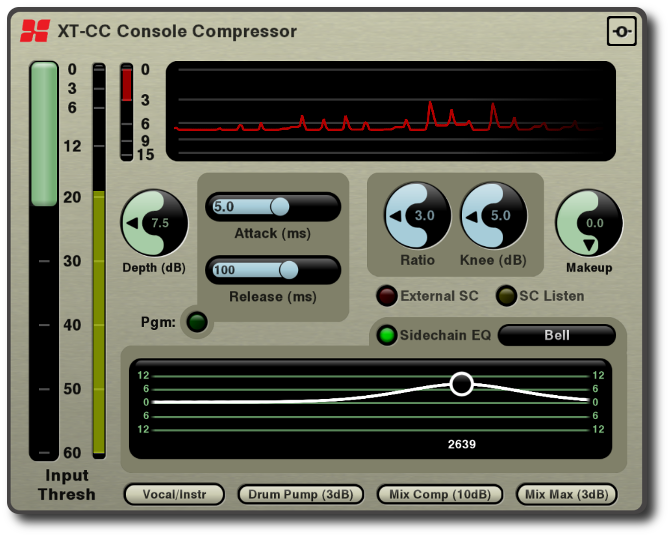Select the Drum Pump (3dB) preset
The height and width of the screenshot is (537, 670).
click(301, 494)
